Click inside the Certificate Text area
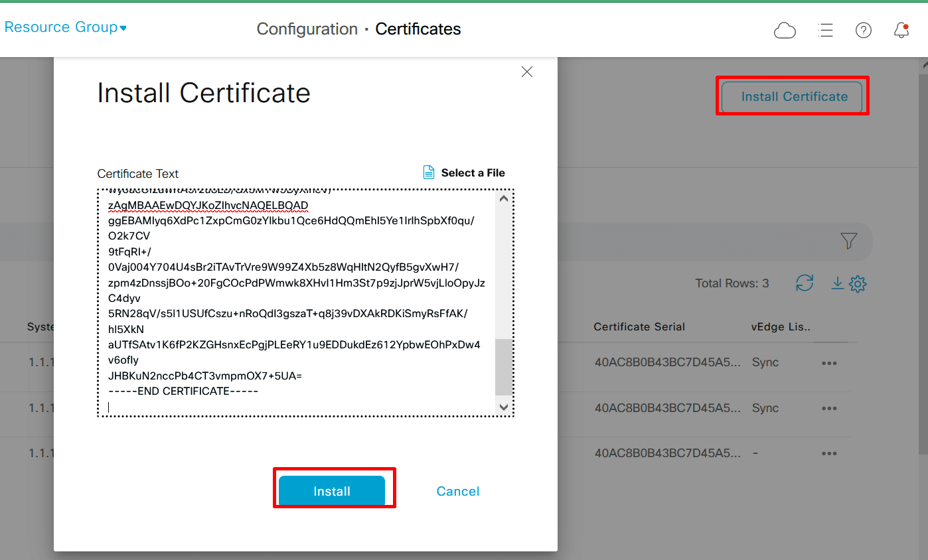Image resolution: width=928 pixels, height=560 pixels. pos(299,299)
